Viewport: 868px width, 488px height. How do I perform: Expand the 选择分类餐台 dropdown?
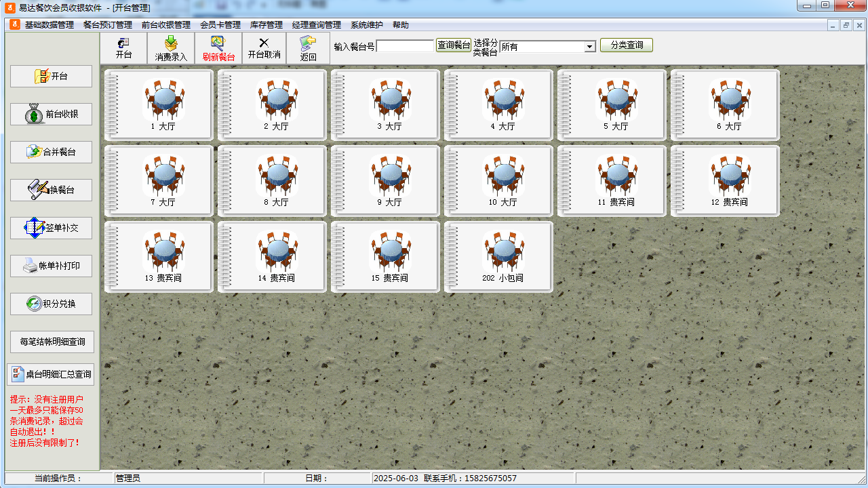[x=589, y=47]
